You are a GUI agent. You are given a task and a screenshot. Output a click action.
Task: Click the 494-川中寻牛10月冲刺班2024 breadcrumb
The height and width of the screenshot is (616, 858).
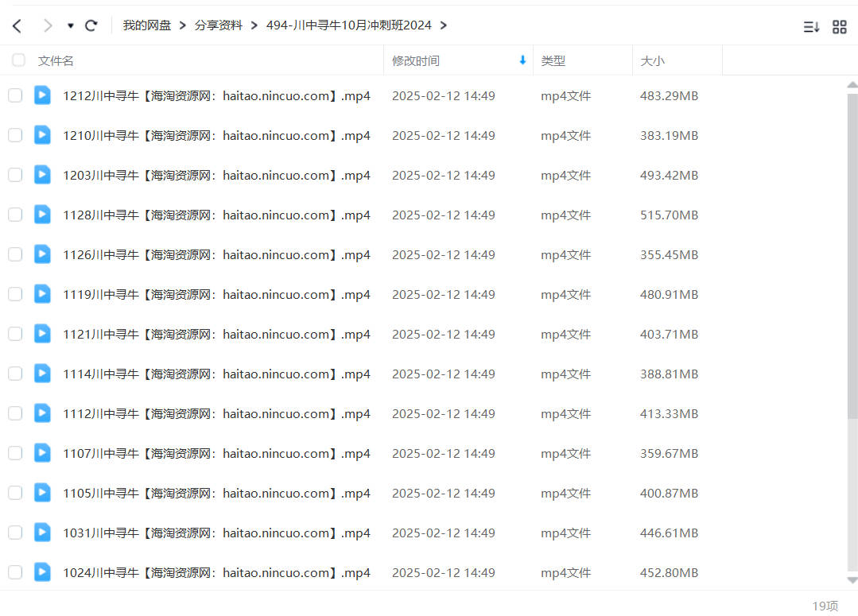pyautogui.click(x=348, y=25)
